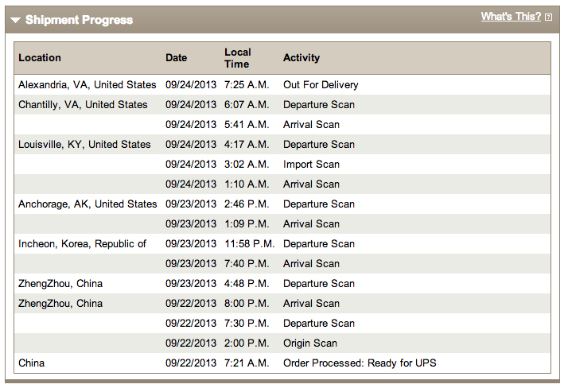
Task: Click the 11:58 P.M. local time cell
Action: pos(249,244)
